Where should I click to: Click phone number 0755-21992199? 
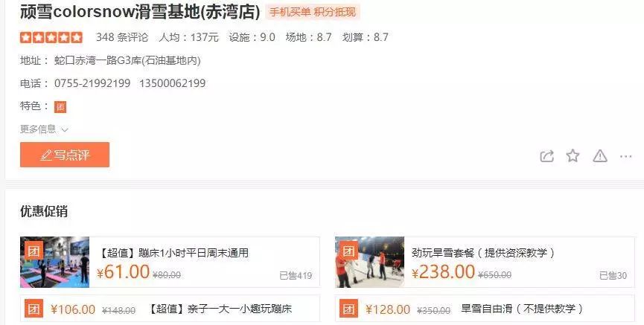92,83
